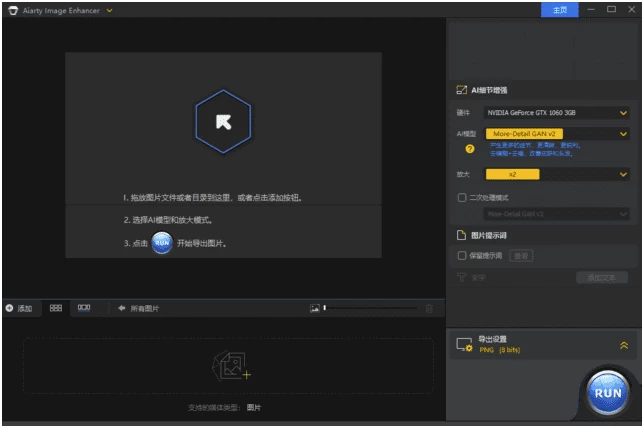Click the small RUN button in instructions
The image size is (643, 429).
[x=161, y=243]
